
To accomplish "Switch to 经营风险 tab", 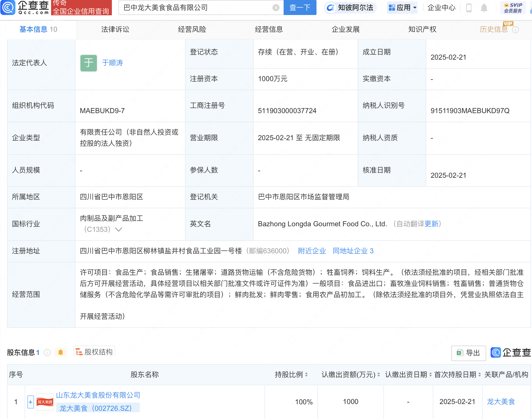I will point(192,29).
